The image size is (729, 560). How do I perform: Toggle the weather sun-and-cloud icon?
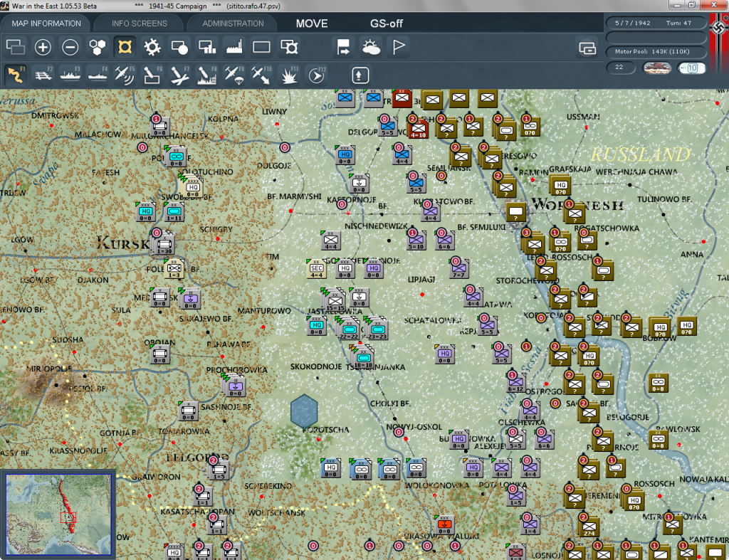coord(371,47)
